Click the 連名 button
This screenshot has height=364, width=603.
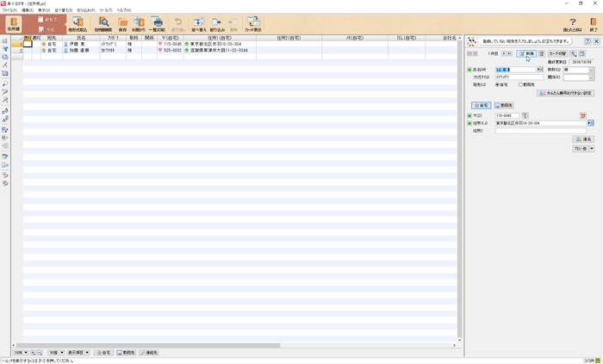click(x=584, y=139)
